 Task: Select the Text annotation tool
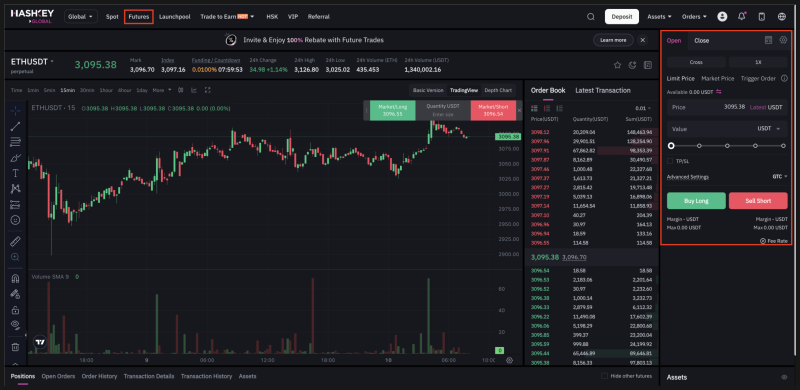15,173
